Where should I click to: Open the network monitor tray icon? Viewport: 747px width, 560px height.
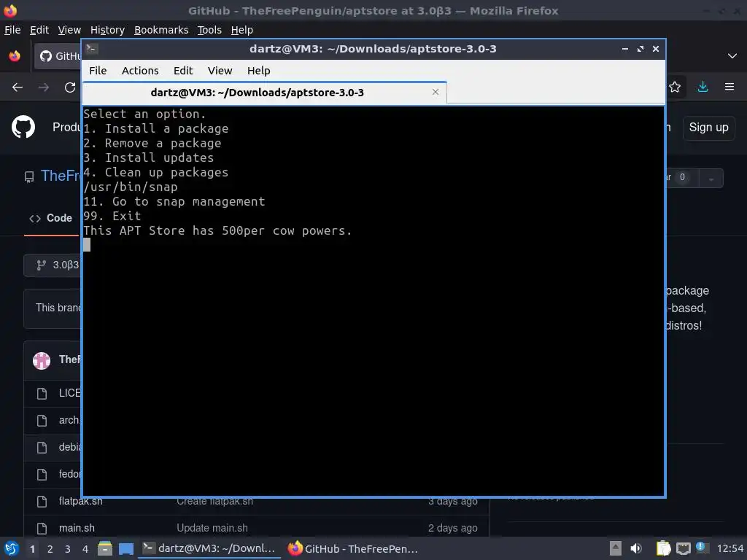click(x=683, y=548)
